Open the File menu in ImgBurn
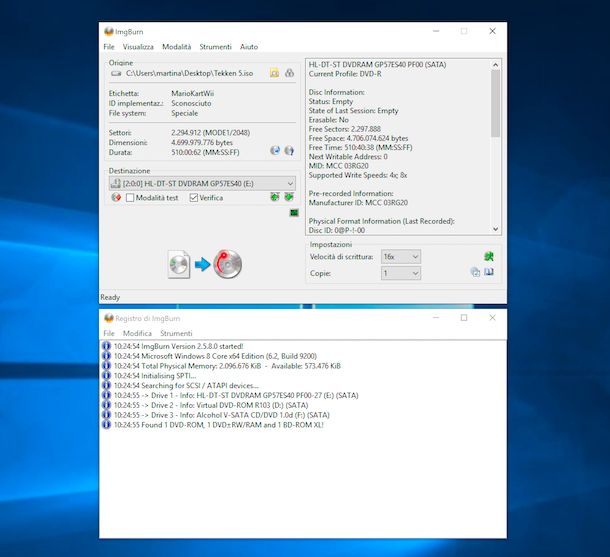This screenshot has height=557, width=610. pos(109,47)
